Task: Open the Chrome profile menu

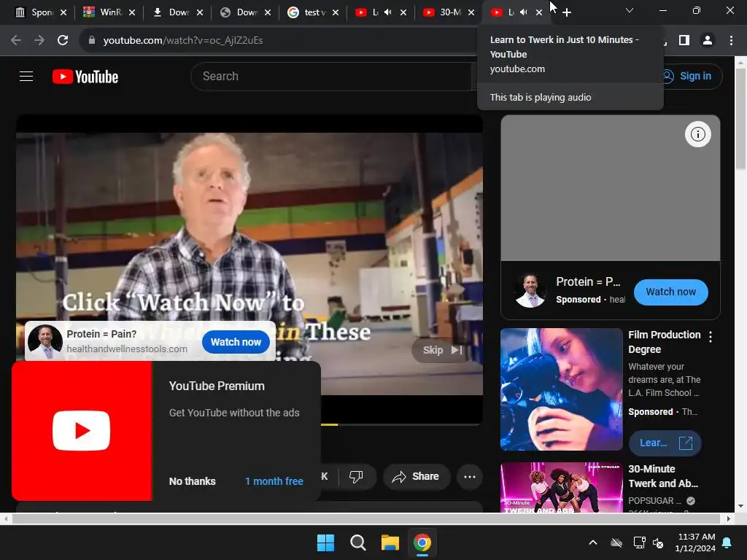Action: [708, 41]
